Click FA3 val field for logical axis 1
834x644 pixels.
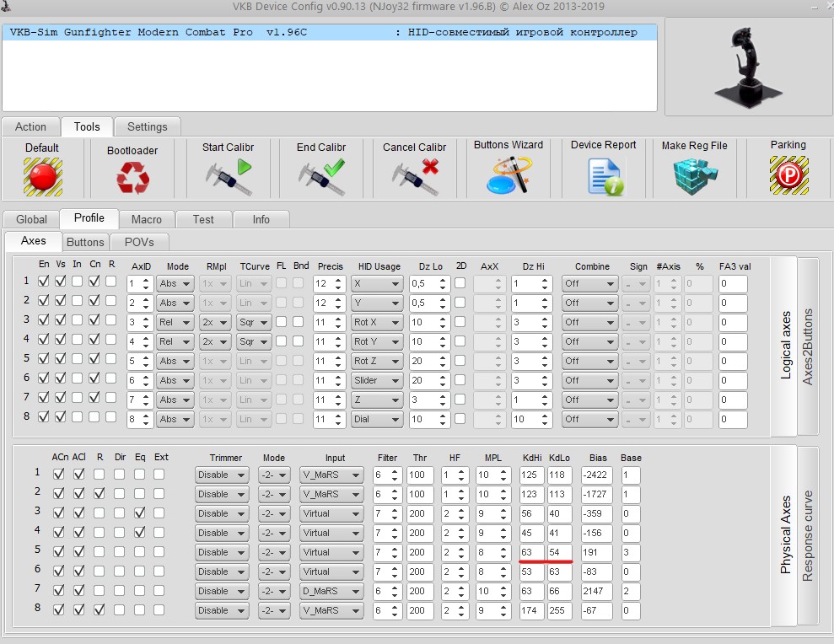coord(733,283)
